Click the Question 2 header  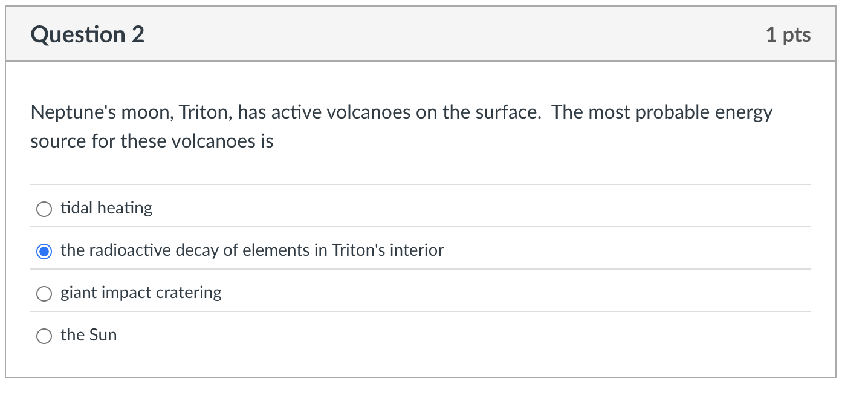click(x=87, y=34)
